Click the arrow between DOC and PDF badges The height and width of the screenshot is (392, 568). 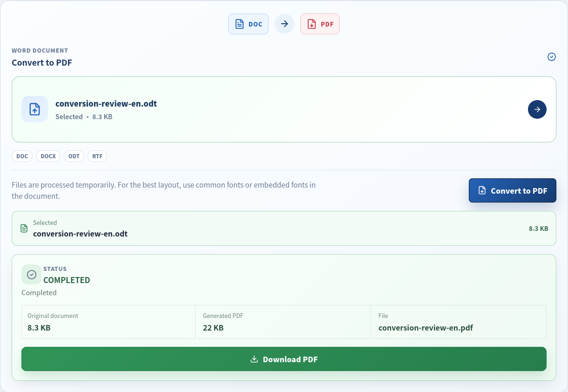[x=284, y=24]
